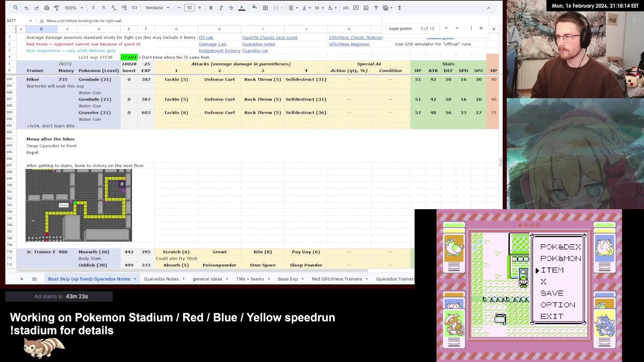Go to previous search result
Viewport: 644px width, 362px height.
point(446,28)
